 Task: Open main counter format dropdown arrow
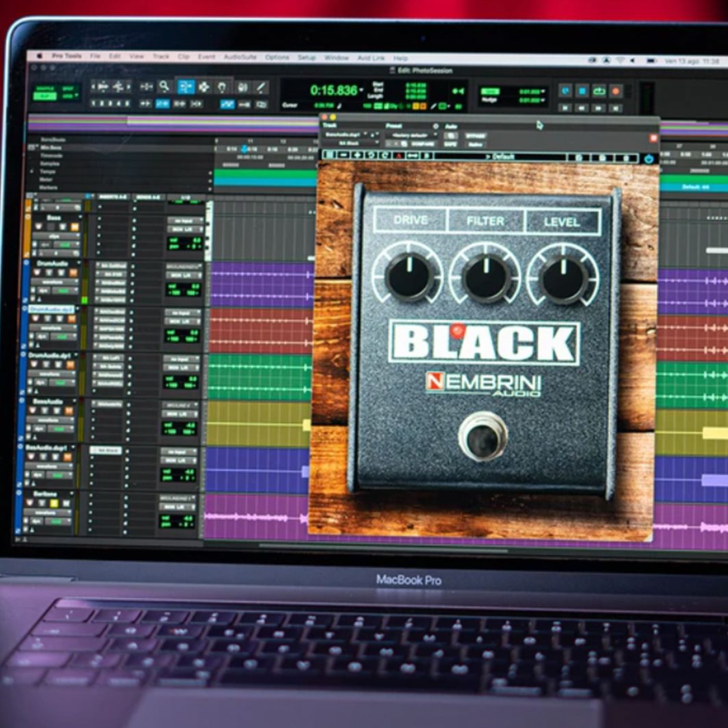361,90
